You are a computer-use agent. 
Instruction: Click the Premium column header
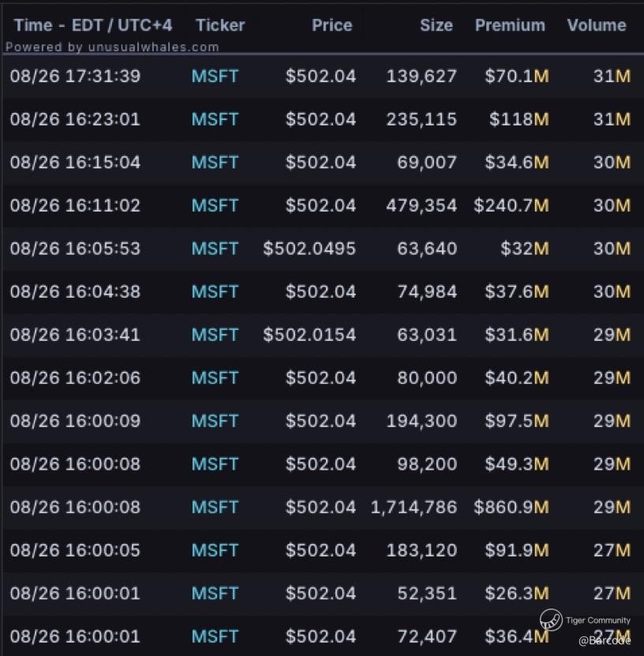[x=510, y=25]
